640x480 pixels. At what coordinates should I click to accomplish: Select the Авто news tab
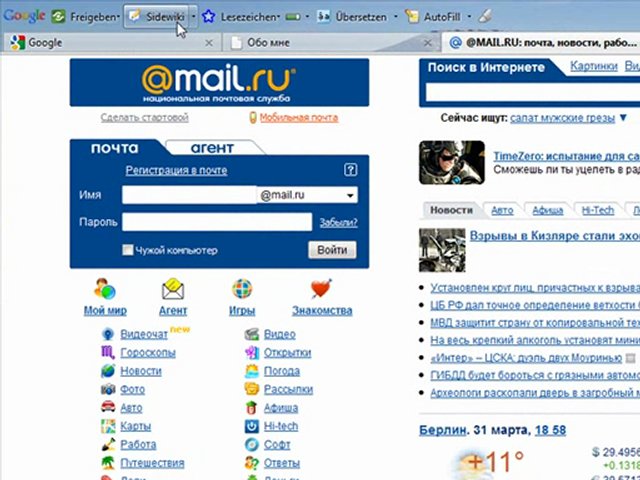(x=502, y=210)
